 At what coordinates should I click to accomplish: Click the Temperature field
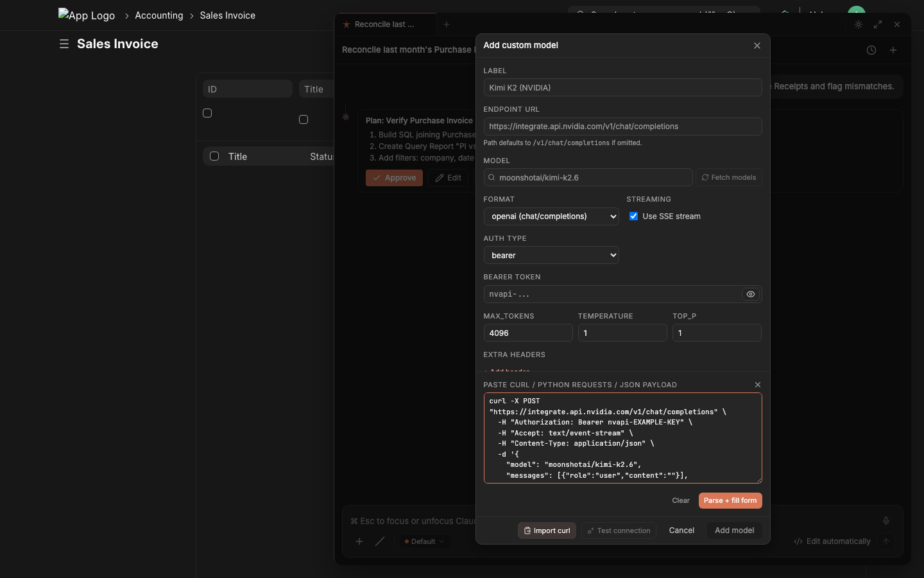(x=622, y=333)
